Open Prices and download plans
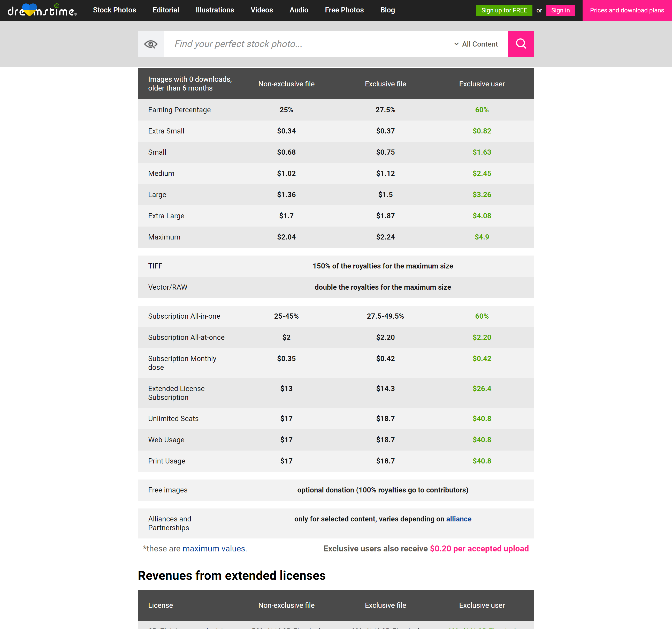This screenshot has width=672, height=629. click(627, 10)
